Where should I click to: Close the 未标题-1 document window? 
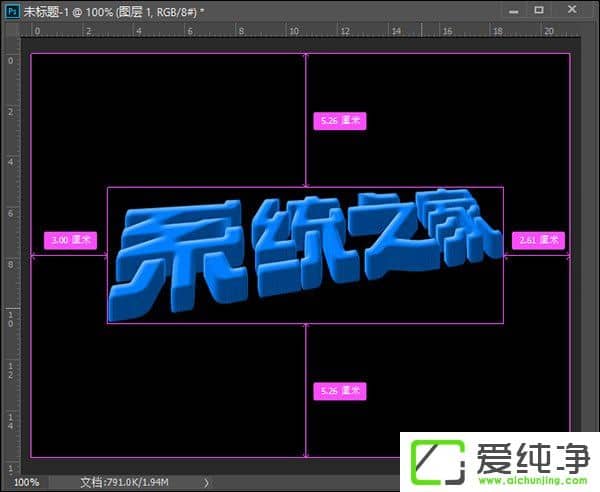[572, 9]
